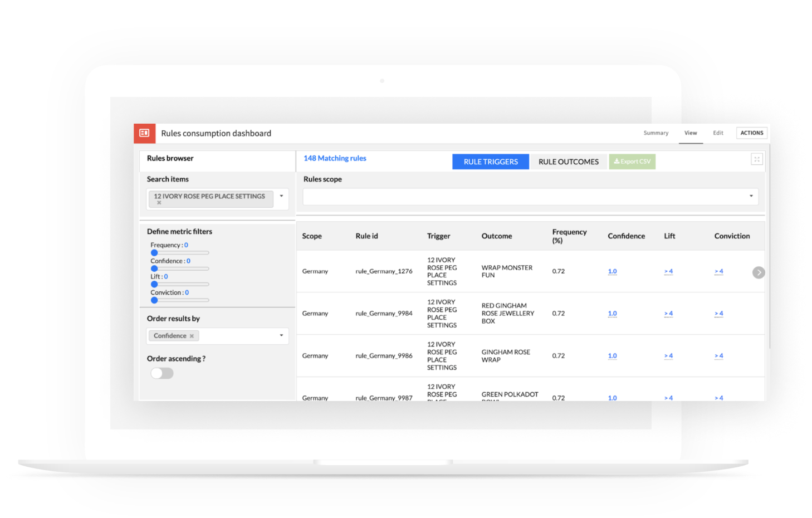The height and width of the screenshot is (518, 812).
Task: Switch to the View tab
Action: click(691, 133)
